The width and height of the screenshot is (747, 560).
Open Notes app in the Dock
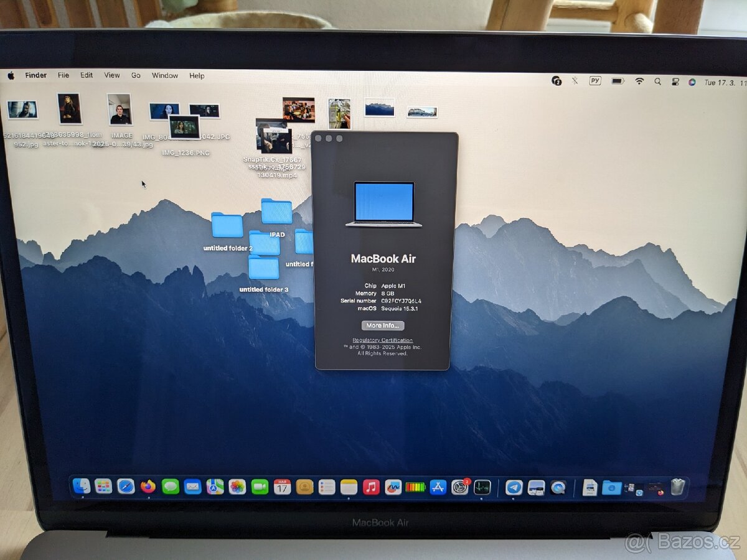click(349, 487)
